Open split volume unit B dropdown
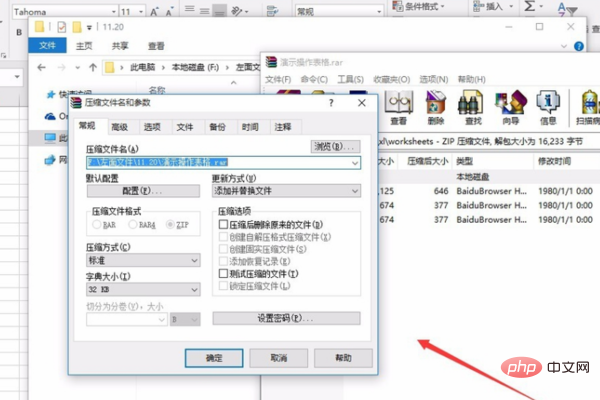600x400 pixels. [185, 319]
